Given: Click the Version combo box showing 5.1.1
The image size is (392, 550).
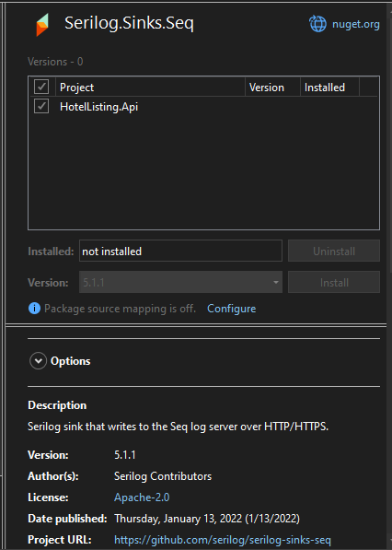Looking at the screenshot, I should pos(180,282).
